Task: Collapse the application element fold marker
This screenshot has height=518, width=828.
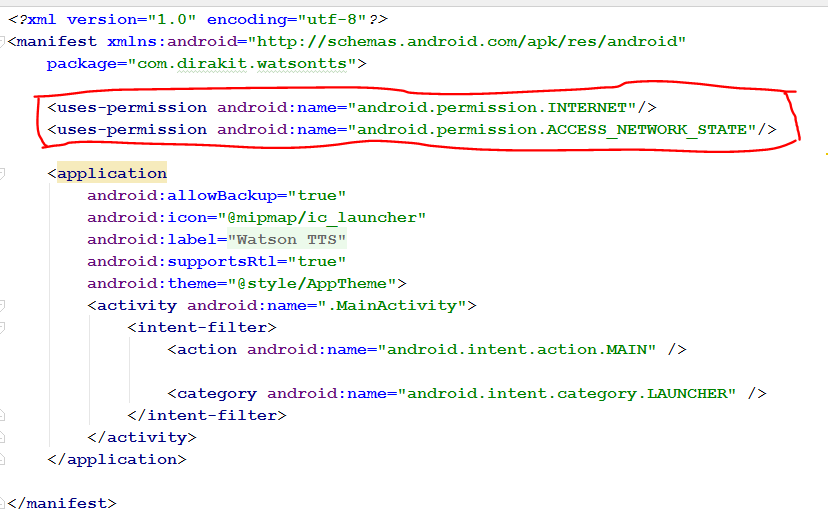Action: [x=3, y=173]
